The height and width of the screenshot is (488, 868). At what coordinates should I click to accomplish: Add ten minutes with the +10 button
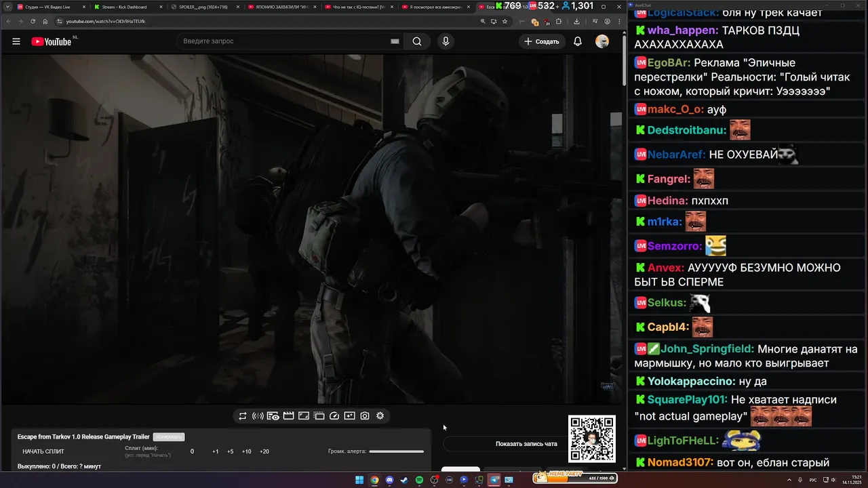click(x=247, y=451)
